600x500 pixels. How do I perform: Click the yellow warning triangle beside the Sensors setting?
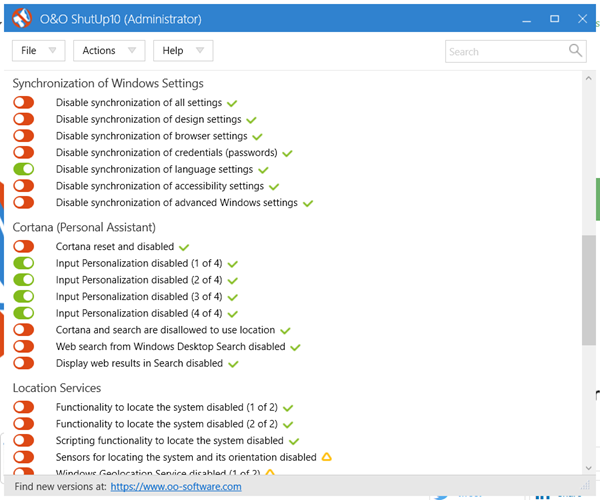pyautogui.click(x=326, y=457)
